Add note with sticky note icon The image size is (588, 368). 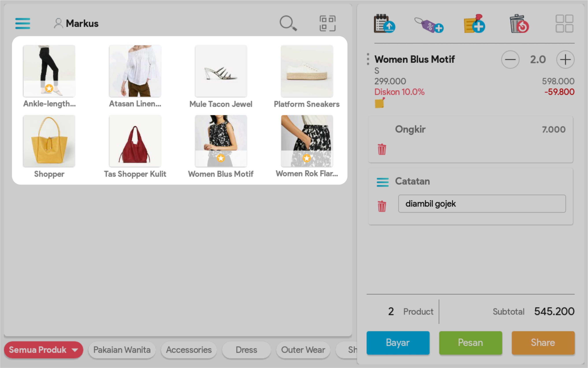tap(474, 24)
